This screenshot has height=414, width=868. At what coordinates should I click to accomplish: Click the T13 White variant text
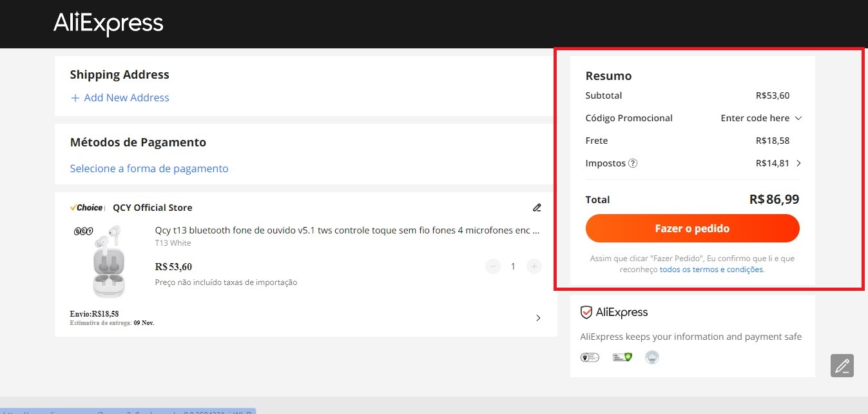point(173,243)
